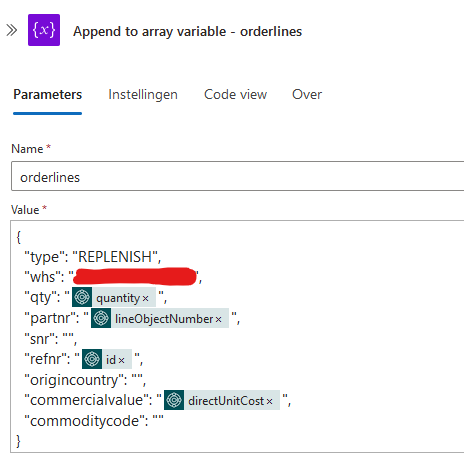Collapse the action panel with double-chevron icon
This screenshot has height=474, width=464.
12,30
